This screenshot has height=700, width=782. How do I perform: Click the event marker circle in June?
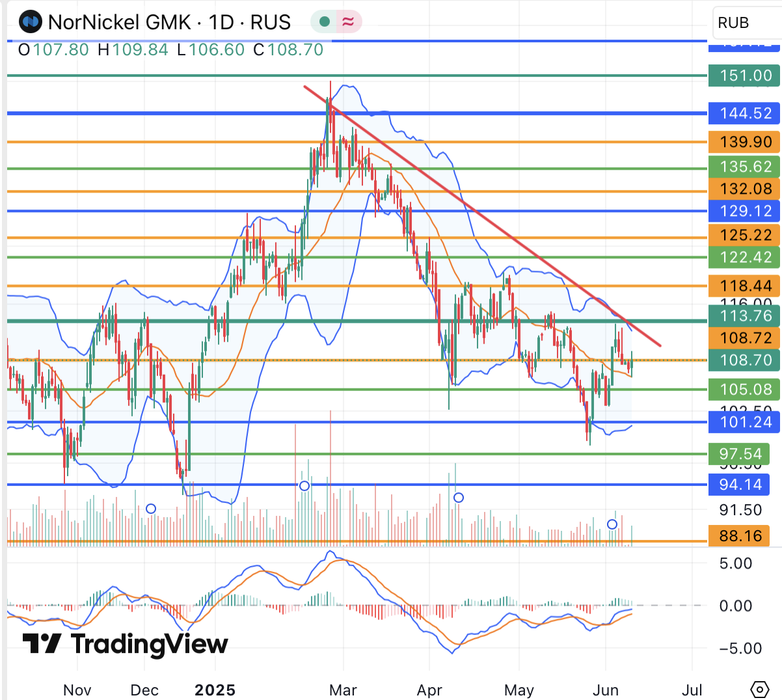pyautogui.click(x=612, y=524)
